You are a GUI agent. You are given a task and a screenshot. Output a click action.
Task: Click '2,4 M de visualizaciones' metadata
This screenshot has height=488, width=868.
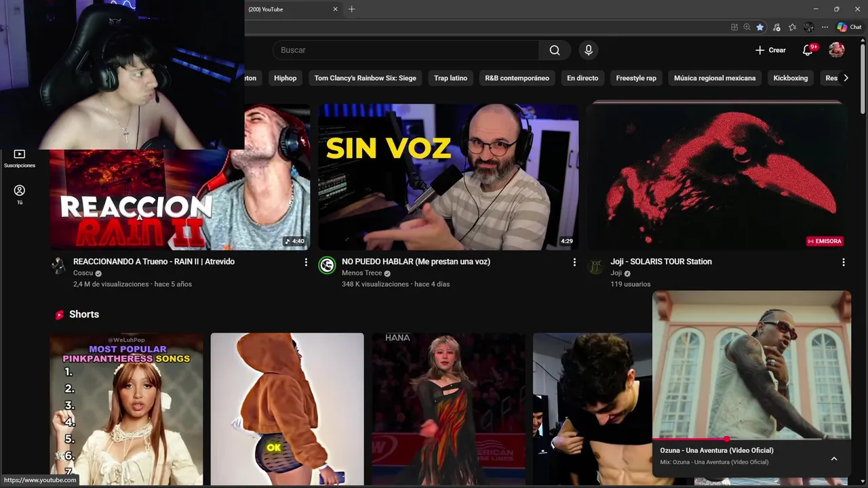tap(111, 284)
